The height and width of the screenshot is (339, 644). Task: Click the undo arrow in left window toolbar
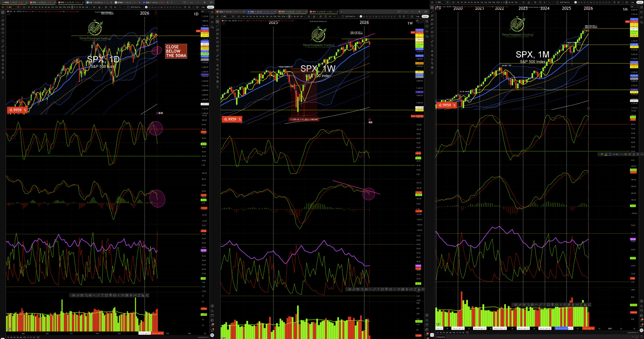[120, 7]
